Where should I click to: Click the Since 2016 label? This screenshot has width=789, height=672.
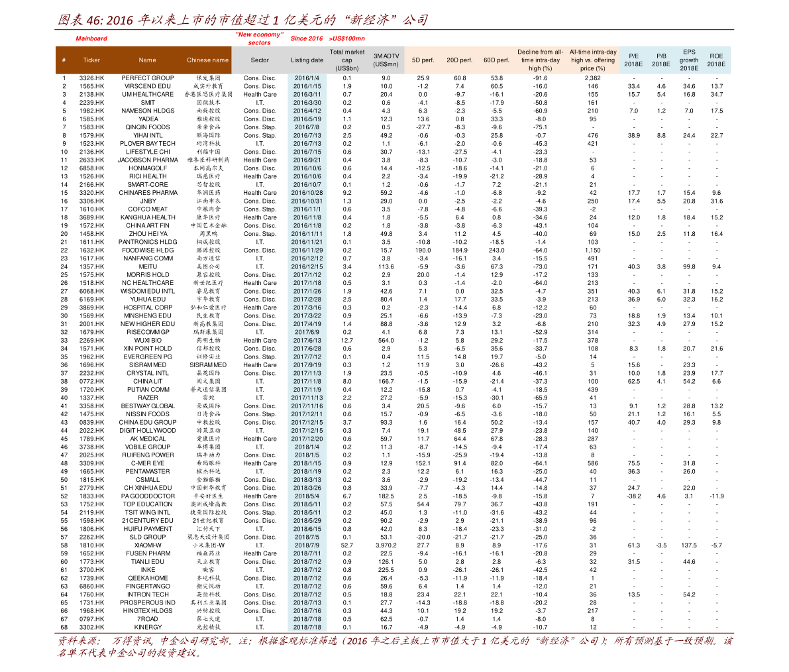point(307,38)
